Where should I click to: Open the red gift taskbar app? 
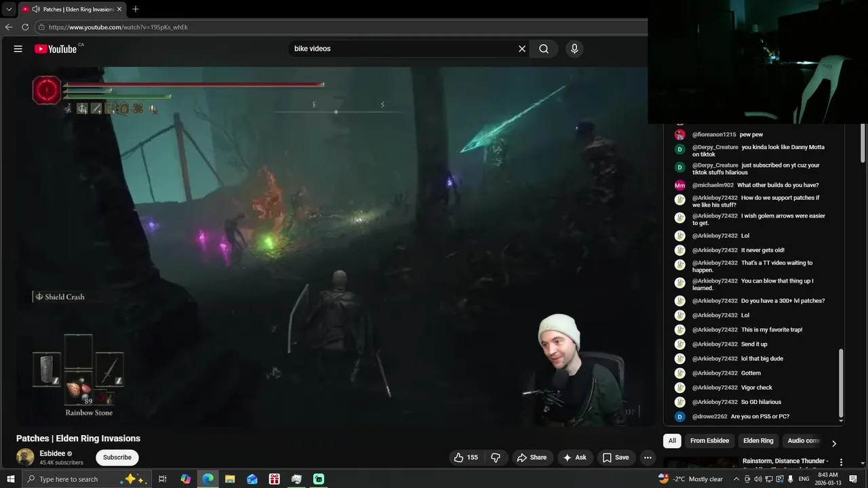pyautogui.click(x=274, y=479)
